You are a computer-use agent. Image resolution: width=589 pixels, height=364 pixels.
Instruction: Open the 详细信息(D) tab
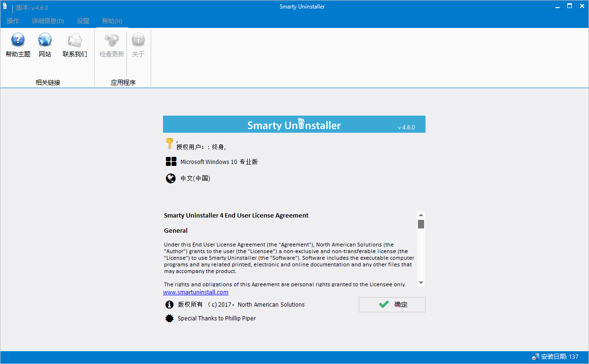47,21
